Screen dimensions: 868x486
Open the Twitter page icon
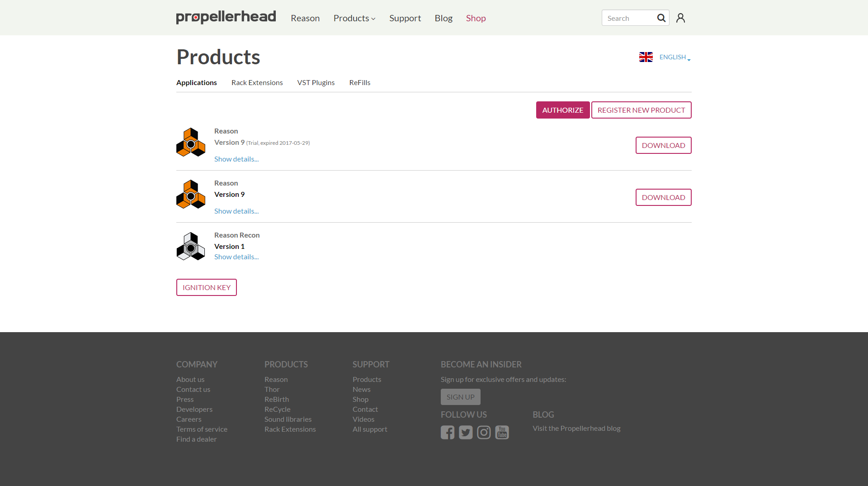pyautogui.click(x=466, y=433)
